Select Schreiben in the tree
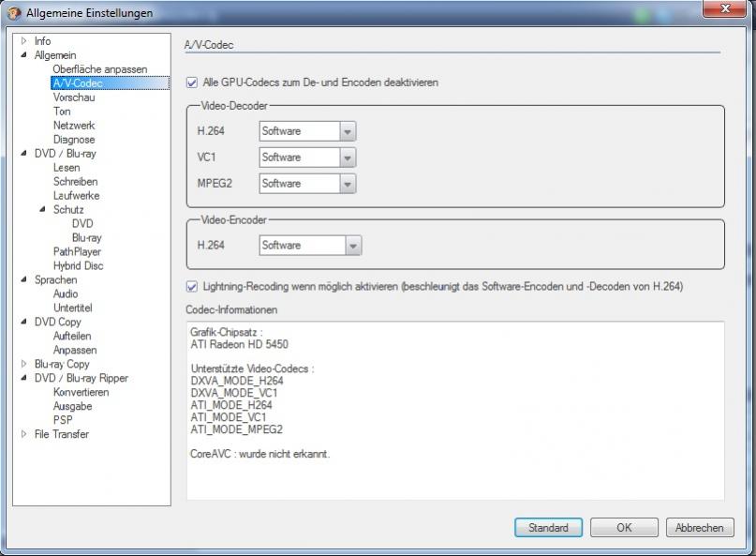This screenshot has width=756, height=556. click(75, 182)
